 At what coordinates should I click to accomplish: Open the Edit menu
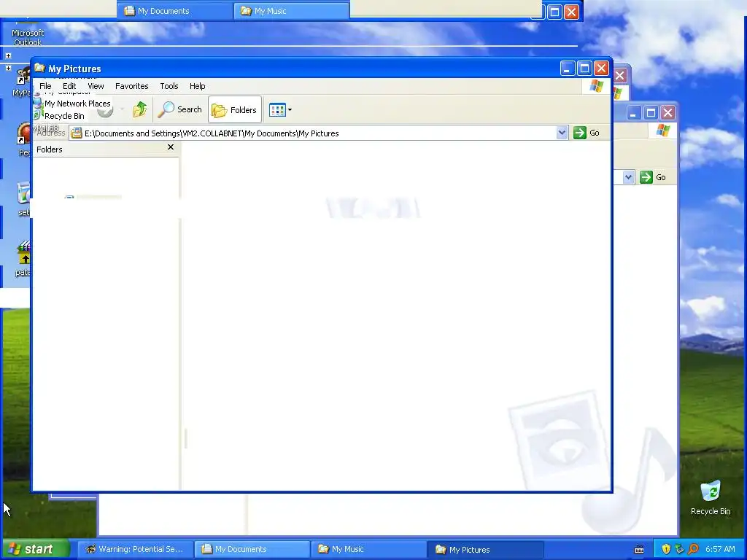(x=69, y=86)
